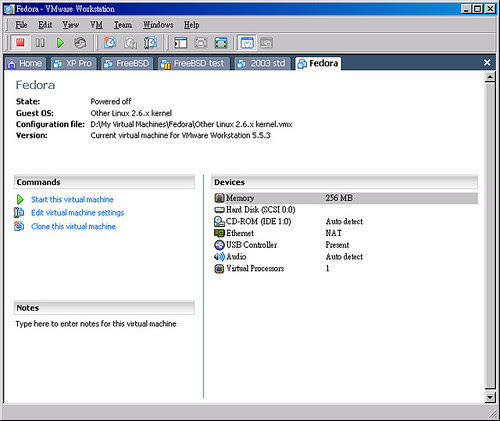Click Edit virtual machine settings link
The height and width of the screenshot is (421, 500).
pyautogui.click(x=77, y=213)
